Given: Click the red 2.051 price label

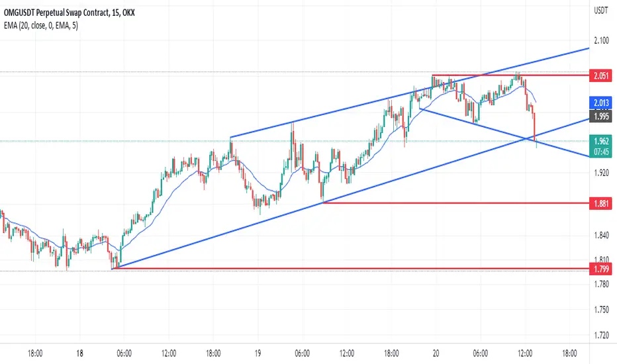Looking at the screenshot, I should tap(600, 75).
